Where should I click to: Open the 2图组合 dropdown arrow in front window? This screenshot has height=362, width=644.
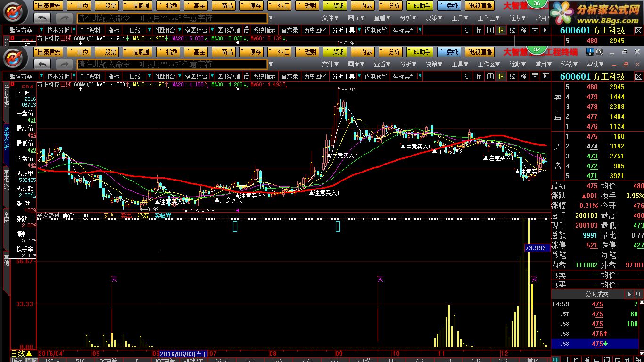coord(179,76)
